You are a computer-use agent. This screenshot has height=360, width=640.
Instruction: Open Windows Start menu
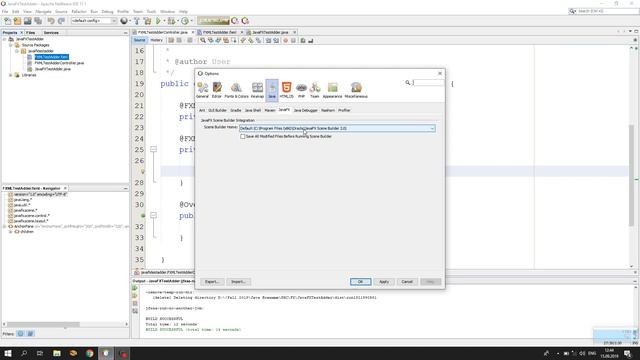click(x=8, y=353)
